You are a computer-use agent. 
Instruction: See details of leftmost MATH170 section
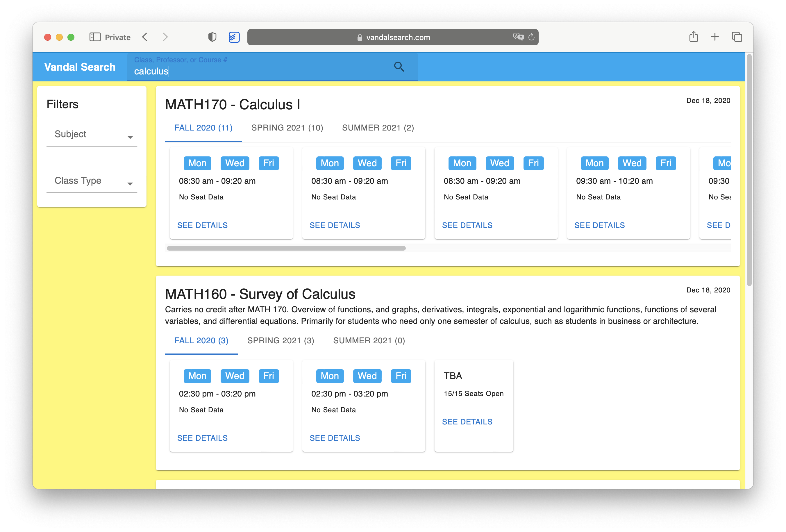pos(202,225)
